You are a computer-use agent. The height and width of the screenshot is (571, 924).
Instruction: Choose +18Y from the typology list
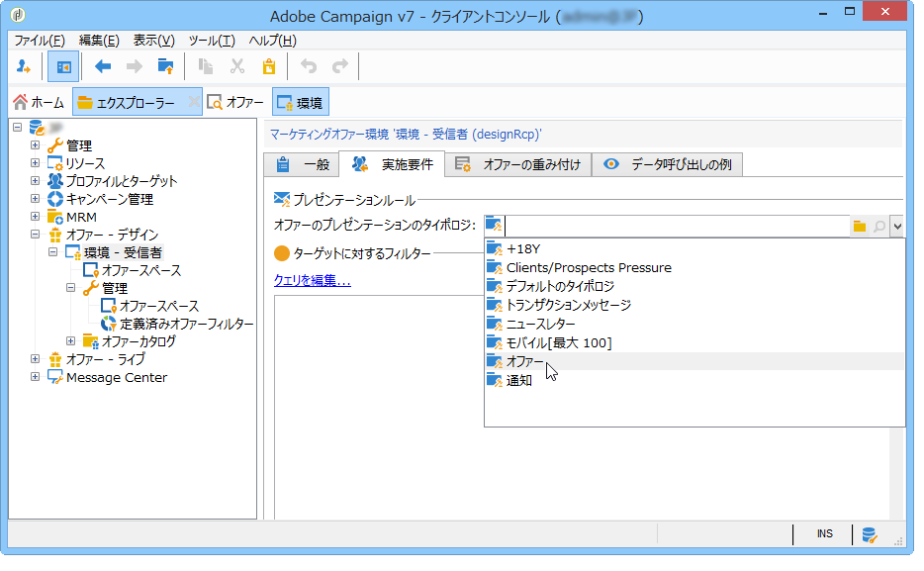(694, 248)
